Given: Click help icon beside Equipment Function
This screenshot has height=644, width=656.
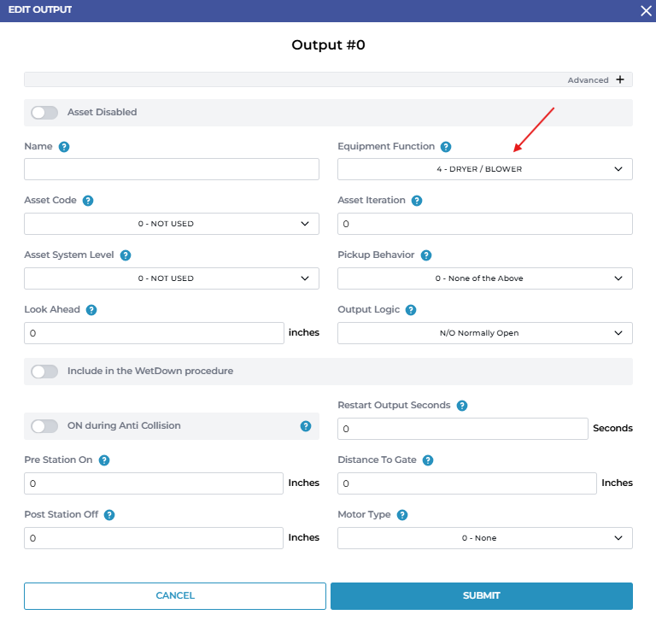Looking at the screenshot, I should (x=446, y=146).
